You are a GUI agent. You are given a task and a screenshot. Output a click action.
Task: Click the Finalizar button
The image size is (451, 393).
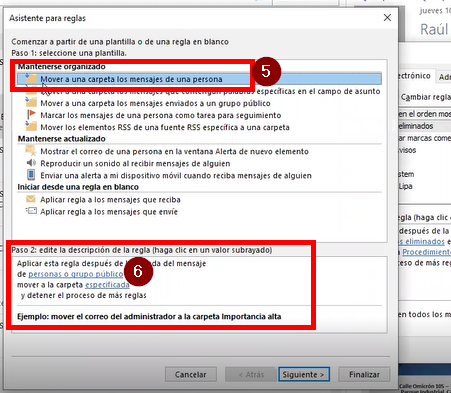(x=364, y=374)
